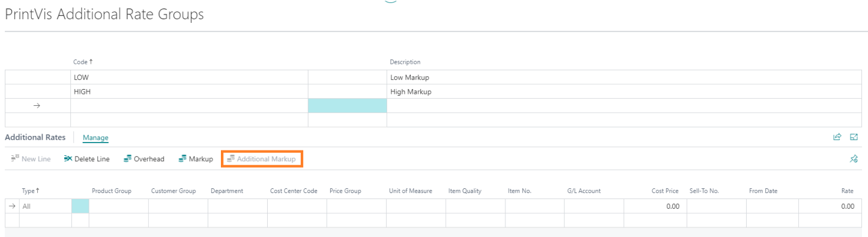Screen dimensions: 868x237
Task: Select the HIGH code cell
Action: 189,92
